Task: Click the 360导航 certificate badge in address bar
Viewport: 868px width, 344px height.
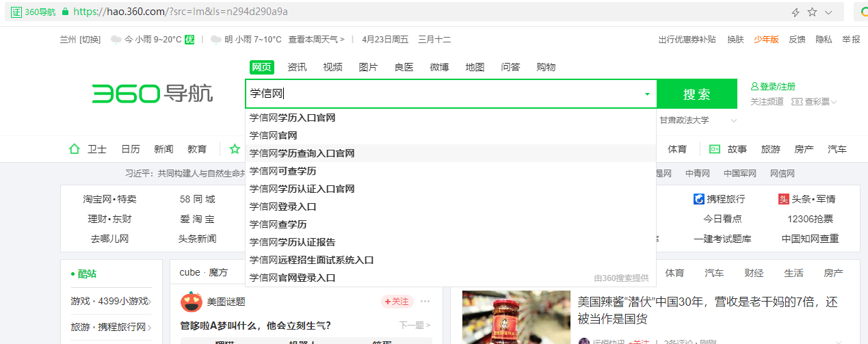Action: coord(33,12)
